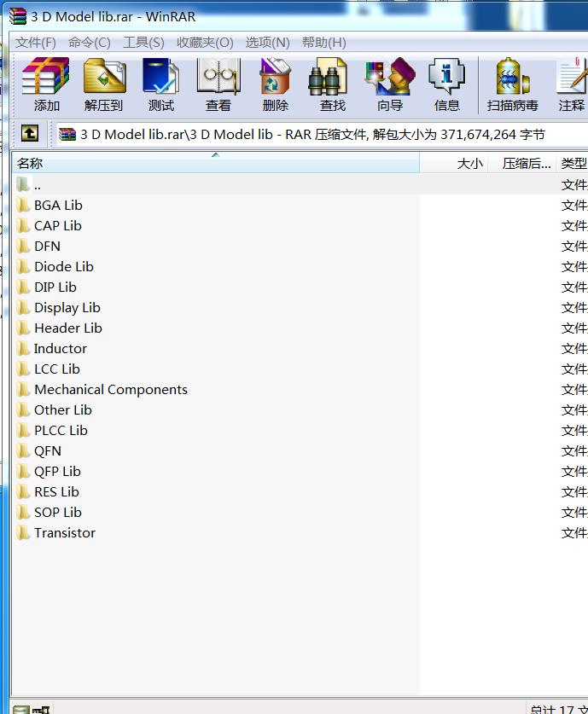Click the Other Lib folder icon
This screenshot has height=714, width=588.
coord(23,410)
